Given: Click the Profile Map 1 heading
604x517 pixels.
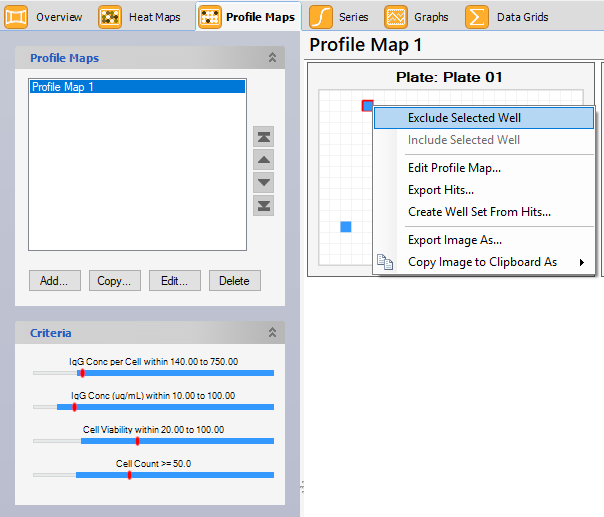Looking at the screenshot, I should click(x=366, y=45).
